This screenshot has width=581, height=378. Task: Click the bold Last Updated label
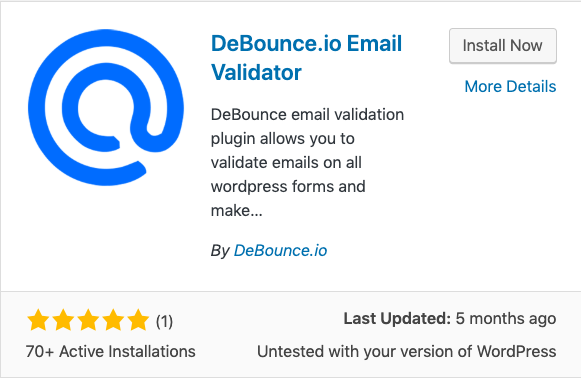tap(397, 318)
